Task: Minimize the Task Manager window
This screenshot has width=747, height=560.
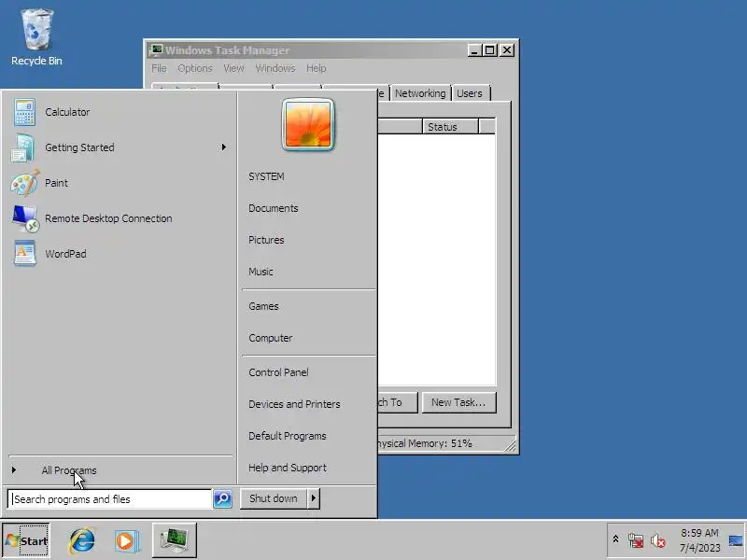Action: (474, 50)
